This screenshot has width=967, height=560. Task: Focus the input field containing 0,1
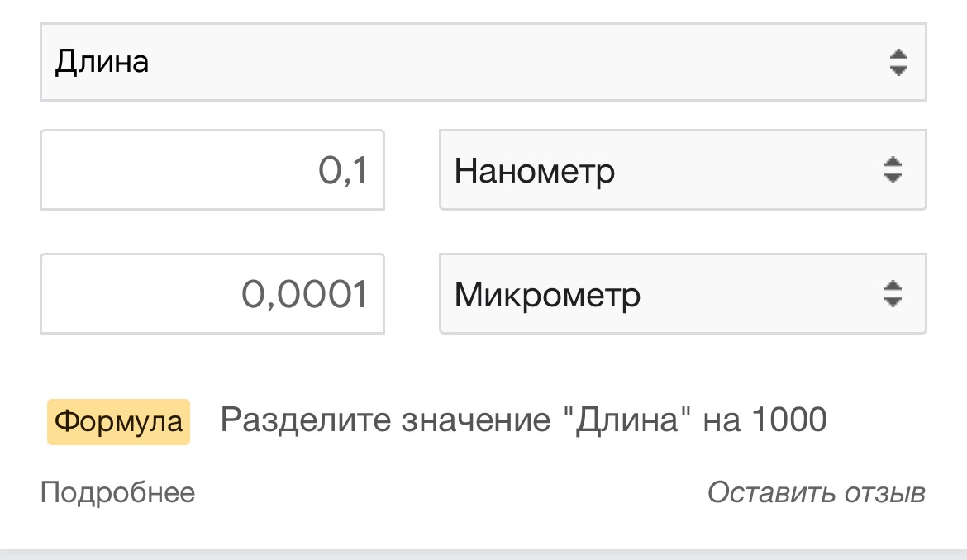click(212, 170)
